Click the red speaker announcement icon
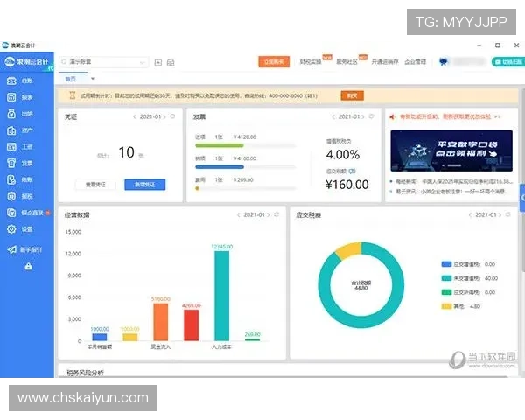The image size is (525, 420). pyautogui.click(x=392, y=117)
